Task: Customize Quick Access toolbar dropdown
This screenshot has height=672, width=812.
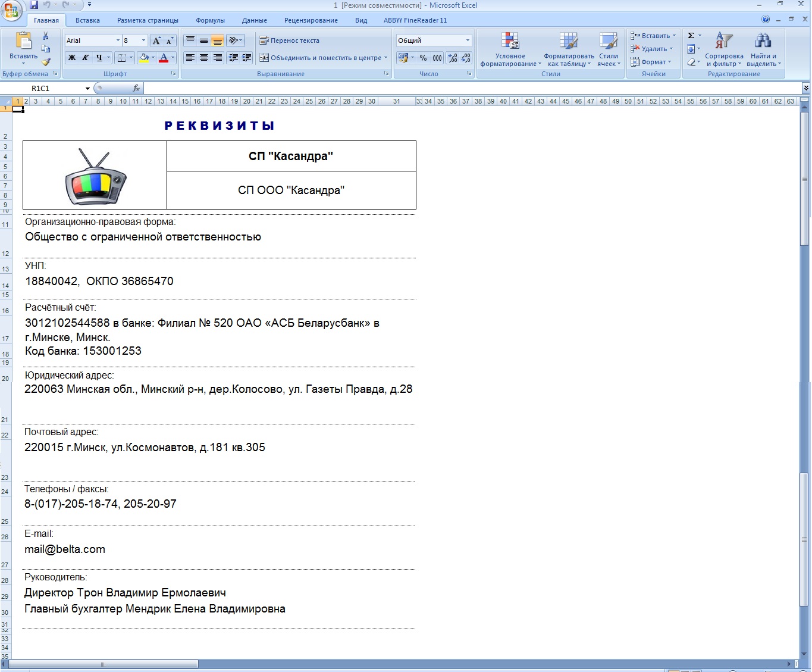Action: (89, 5)
